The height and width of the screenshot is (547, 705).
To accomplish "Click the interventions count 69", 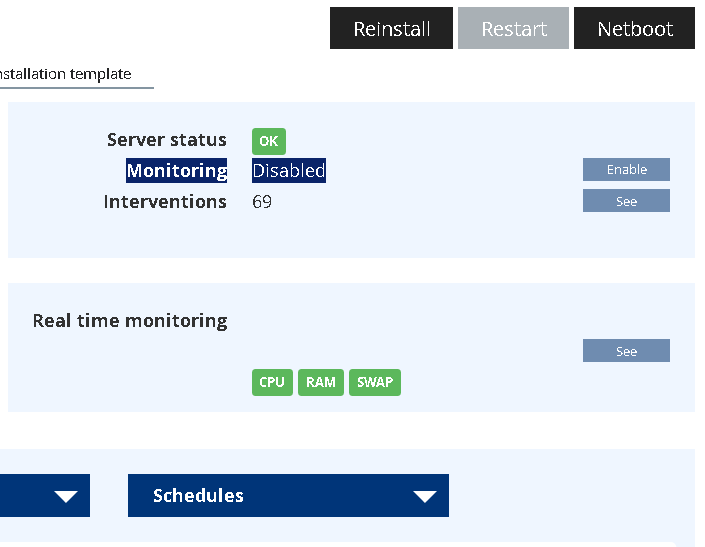I will 262,202.
